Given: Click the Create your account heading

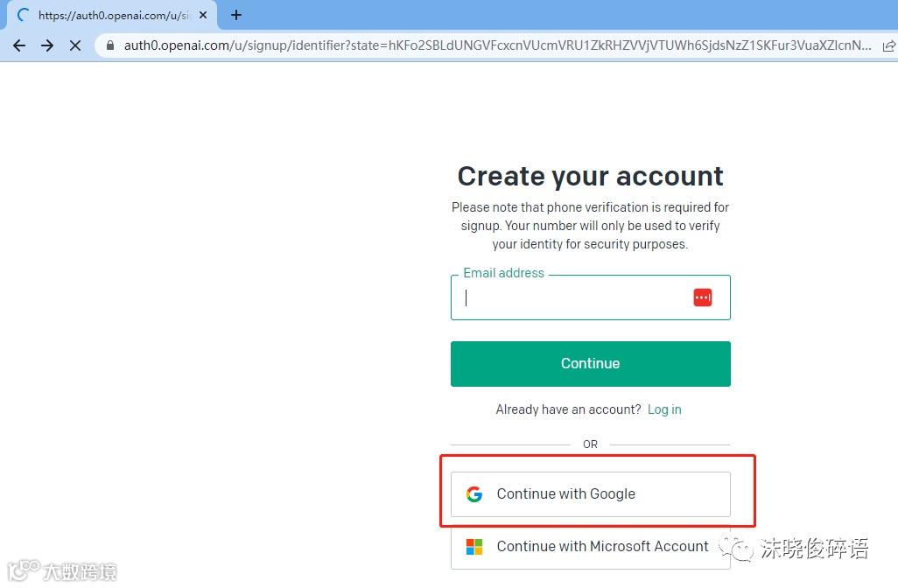Looking at the screenshot, I should pos(591,176).
